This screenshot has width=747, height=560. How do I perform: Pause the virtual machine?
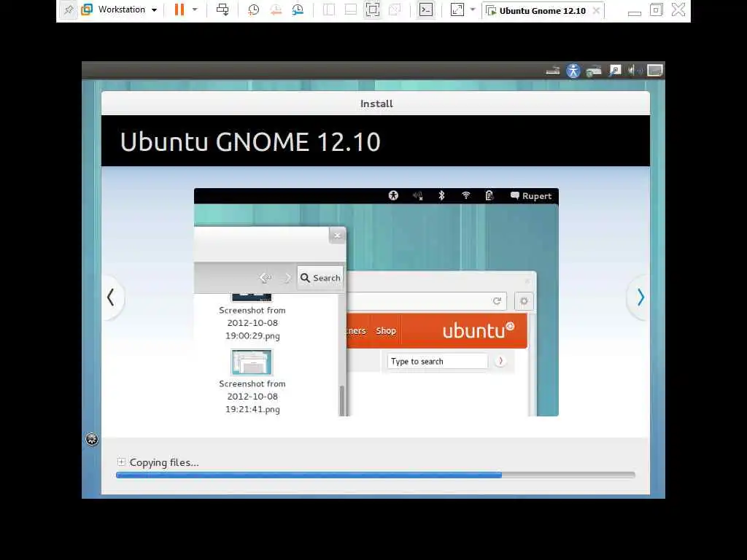[x=179, y=9]
